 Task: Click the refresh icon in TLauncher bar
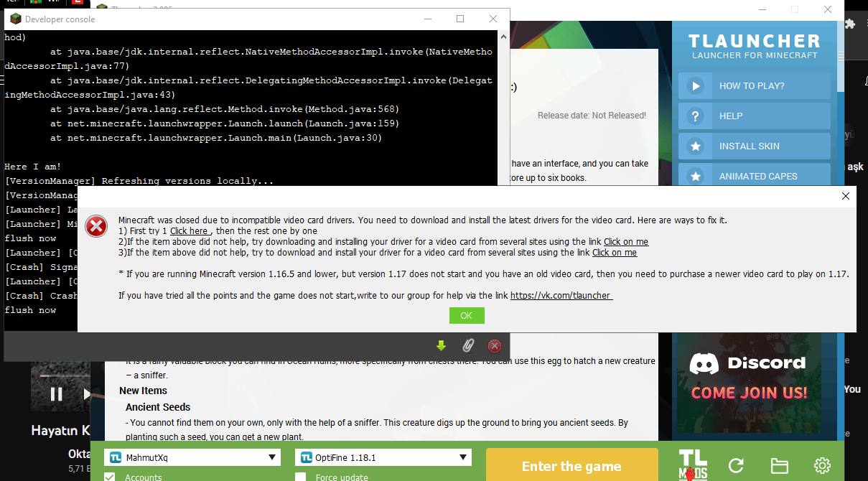click(736, 466)
